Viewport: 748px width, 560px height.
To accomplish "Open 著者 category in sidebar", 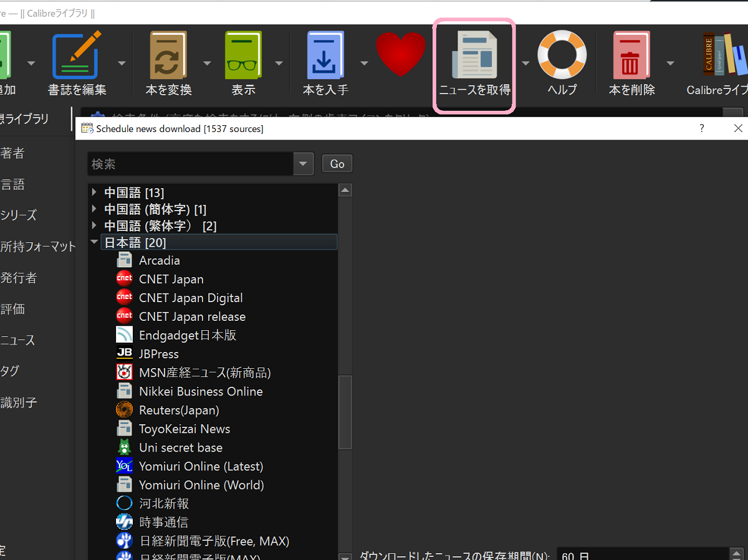I will (x=12, y=153).
